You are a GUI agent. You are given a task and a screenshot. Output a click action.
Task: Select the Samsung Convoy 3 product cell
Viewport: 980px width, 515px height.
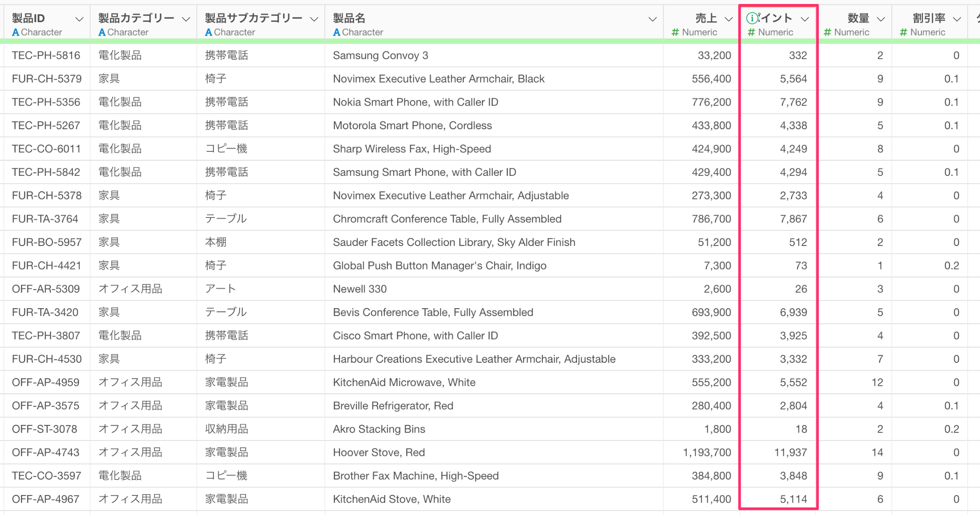(380, 55)
